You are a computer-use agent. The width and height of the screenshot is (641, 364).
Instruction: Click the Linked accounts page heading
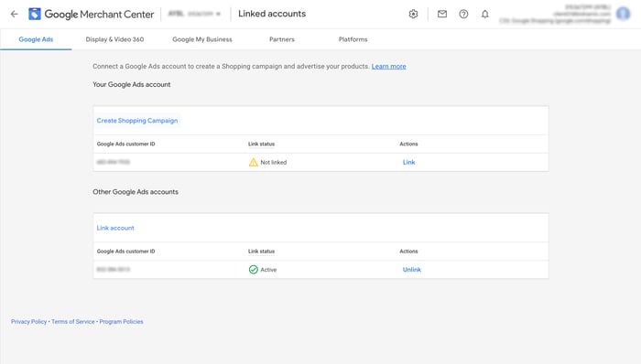(x=272, y=14)
